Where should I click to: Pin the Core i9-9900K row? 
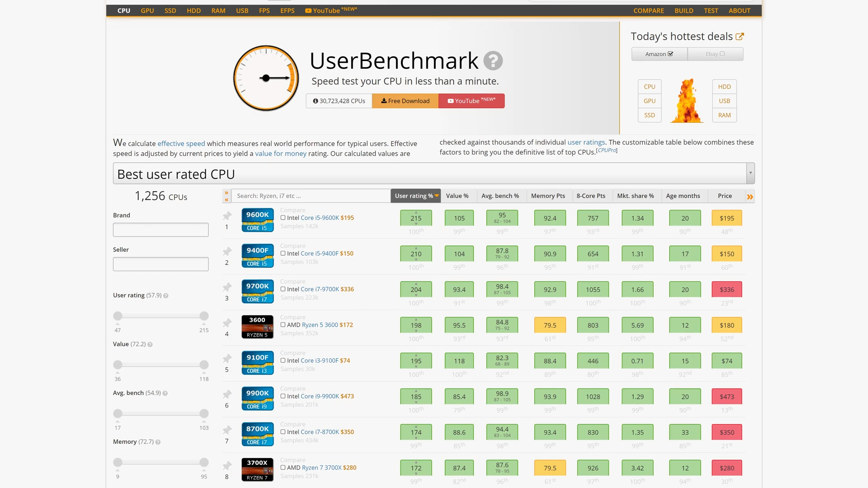227,394
